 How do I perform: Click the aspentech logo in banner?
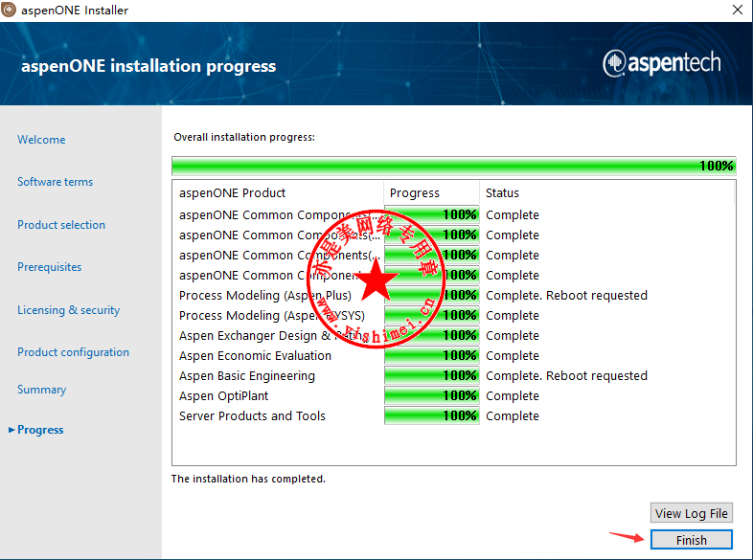[661, 63]
